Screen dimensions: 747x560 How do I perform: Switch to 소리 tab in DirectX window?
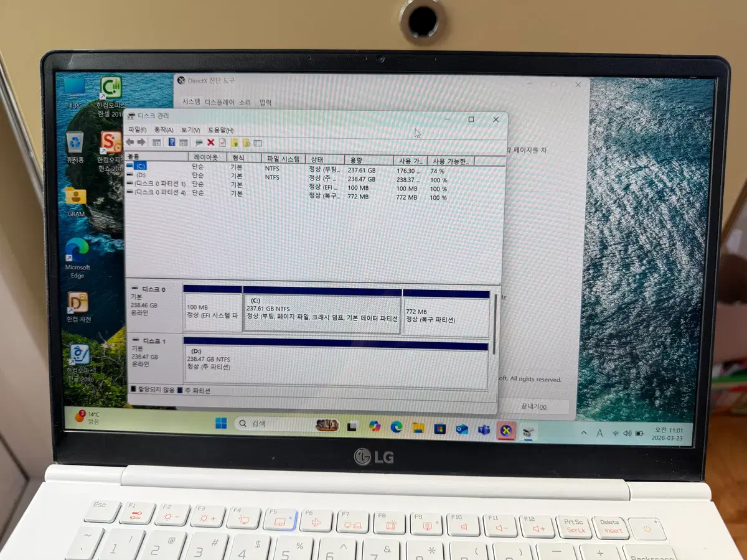tap(245, 102)
